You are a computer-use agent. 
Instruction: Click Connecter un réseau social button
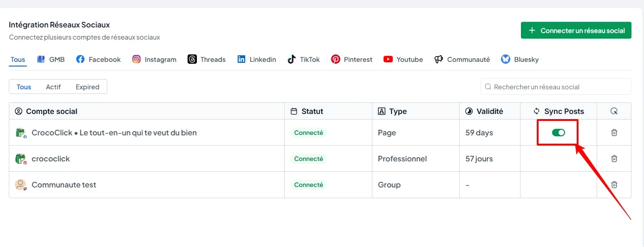[x=576, y=31]
